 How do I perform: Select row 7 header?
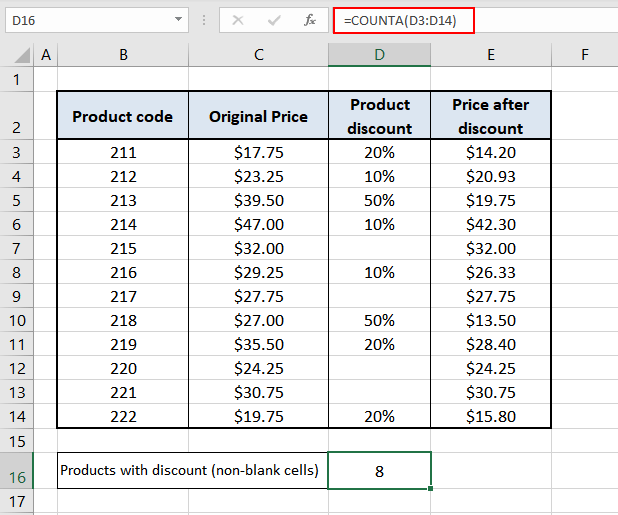pyautogui.click(x=17, y=248)
